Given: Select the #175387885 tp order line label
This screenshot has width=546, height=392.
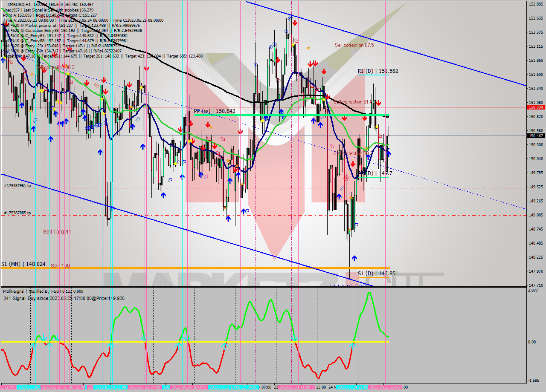Looking at the screenshot, I should (17, 213).
